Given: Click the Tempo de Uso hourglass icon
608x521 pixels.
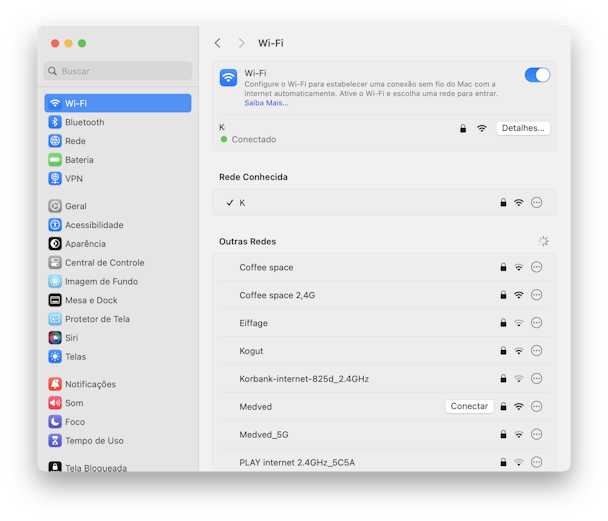Looking at the screenshot, I should (x=55, y=440).
